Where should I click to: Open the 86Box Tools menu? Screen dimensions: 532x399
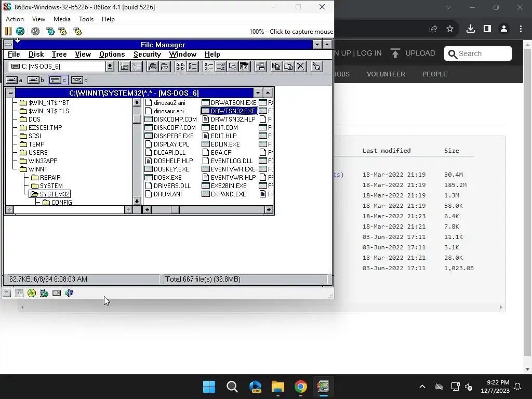point(86,19)
